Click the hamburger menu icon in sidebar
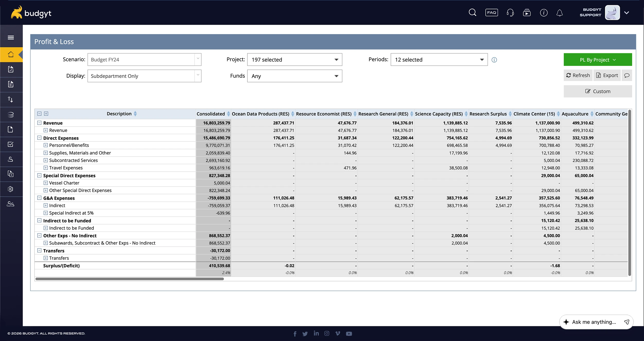The height and width of the screenshot is (341, 644). pos(11,38)
